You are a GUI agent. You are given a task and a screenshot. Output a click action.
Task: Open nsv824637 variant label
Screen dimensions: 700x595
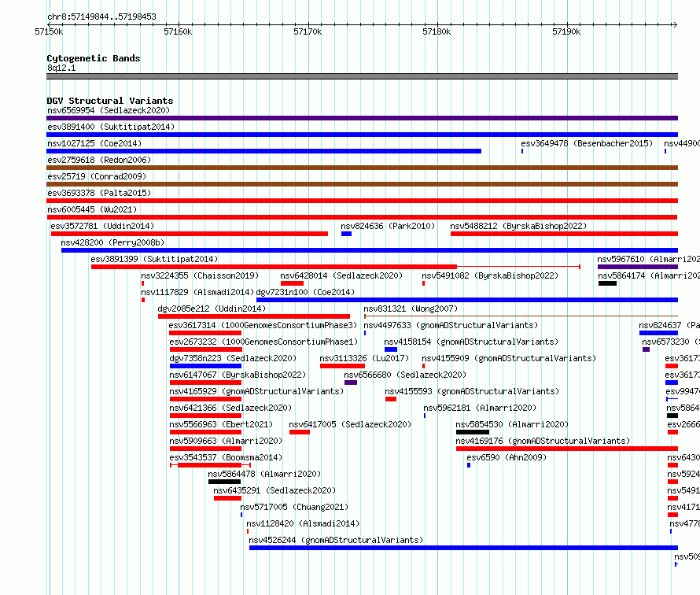click(x=669, y=325)
